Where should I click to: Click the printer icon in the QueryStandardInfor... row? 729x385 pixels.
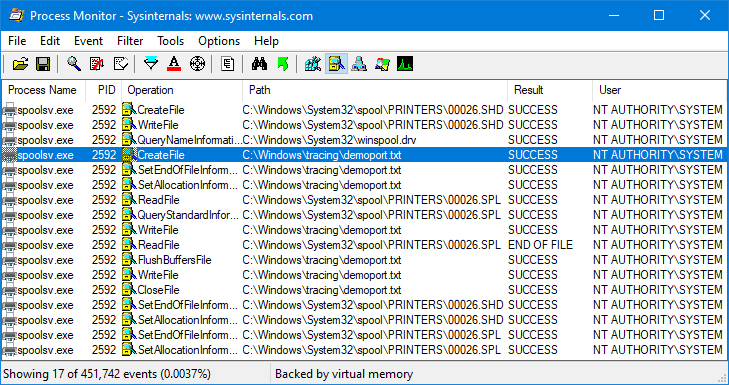[9, 215]
